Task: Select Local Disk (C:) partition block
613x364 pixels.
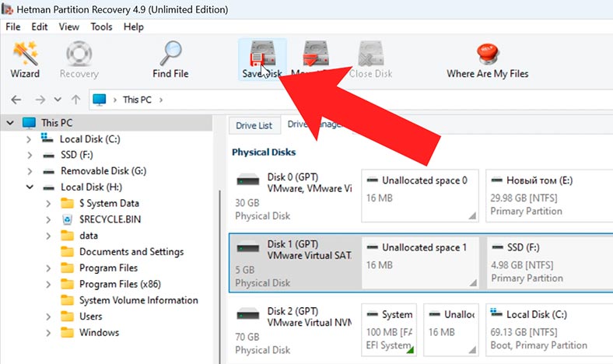Action: click(549, 330)
